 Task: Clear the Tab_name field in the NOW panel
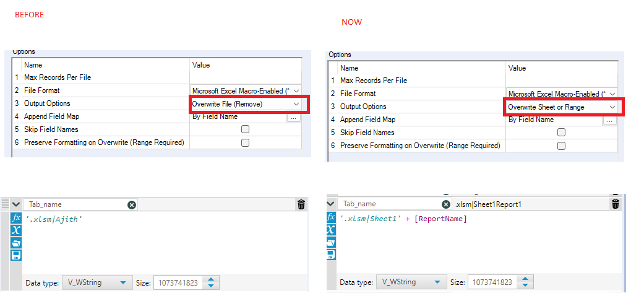446,204
